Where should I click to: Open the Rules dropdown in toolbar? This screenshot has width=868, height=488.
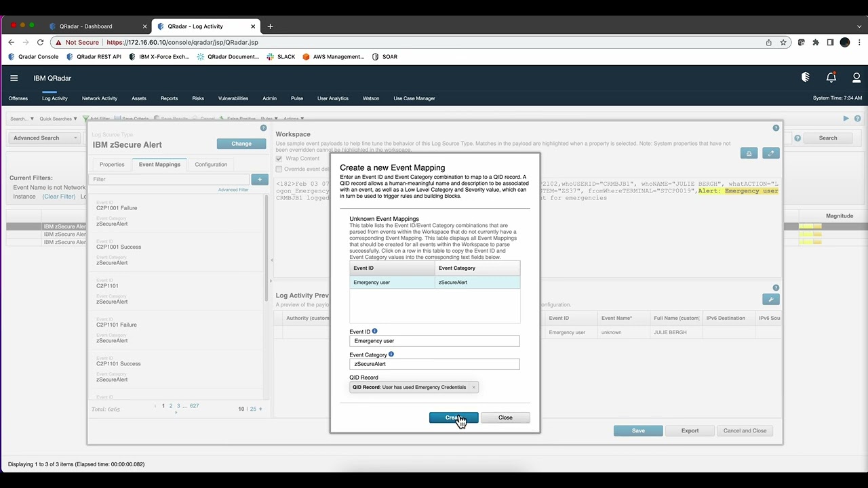pos(268,119)
